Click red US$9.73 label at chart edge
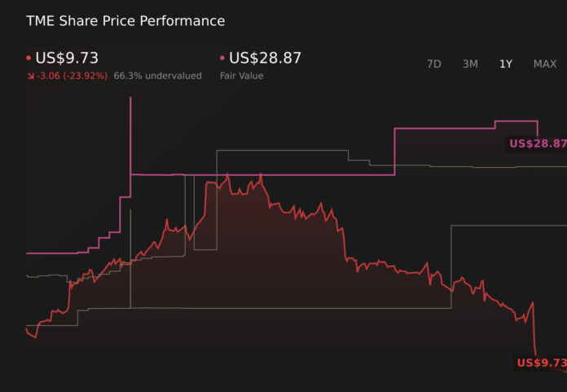Image resolution: width=567 pixels, height=392 pixels. [541, 363]
